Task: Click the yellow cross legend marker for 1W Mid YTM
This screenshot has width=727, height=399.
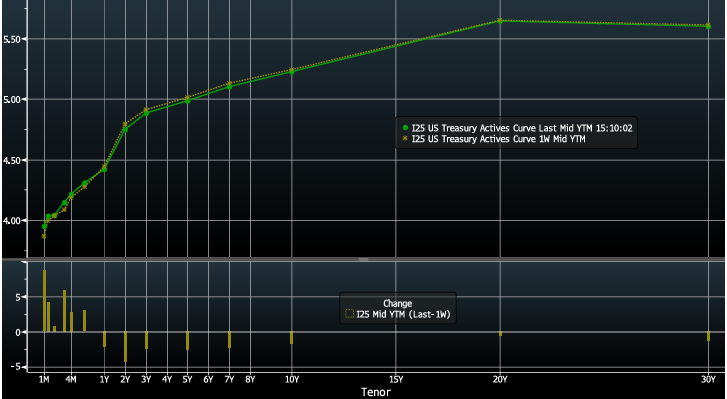Action: tap(405, 139)
